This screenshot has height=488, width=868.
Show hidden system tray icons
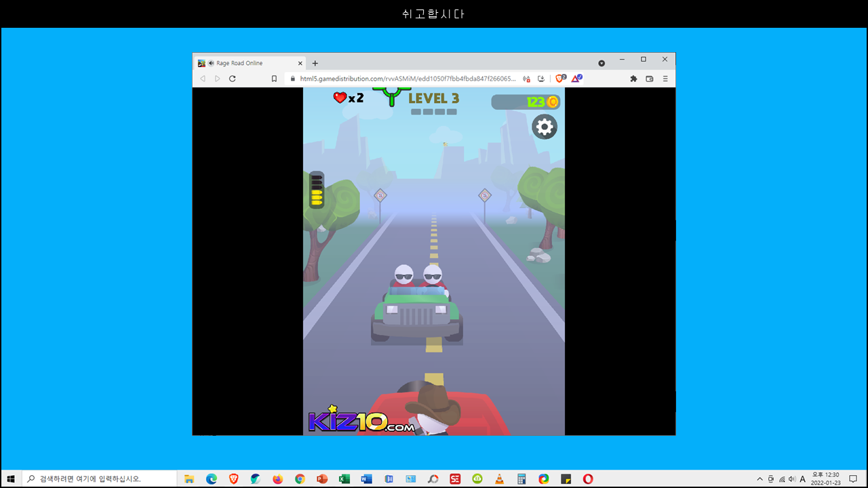[x=759, y=479]
